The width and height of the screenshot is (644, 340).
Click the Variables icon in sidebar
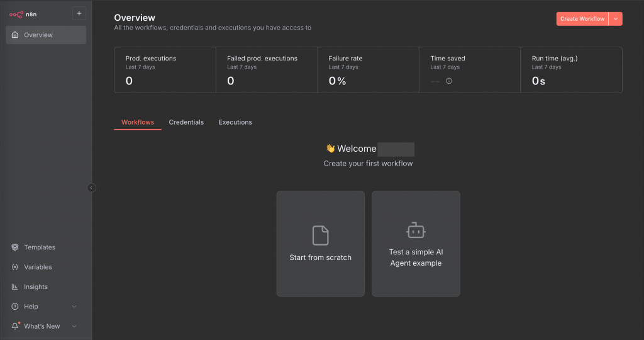[x=15, y=267]
